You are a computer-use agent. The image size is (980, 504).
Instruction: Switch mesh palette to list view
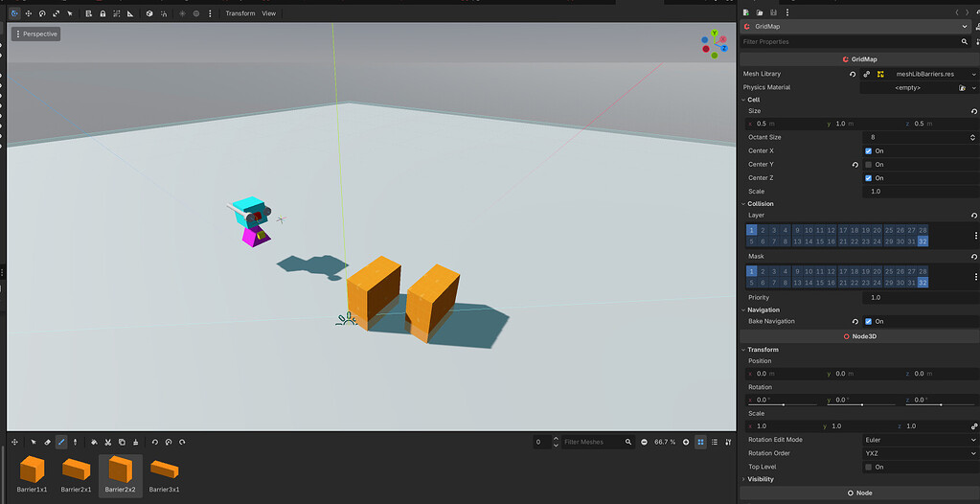point(715,442)
